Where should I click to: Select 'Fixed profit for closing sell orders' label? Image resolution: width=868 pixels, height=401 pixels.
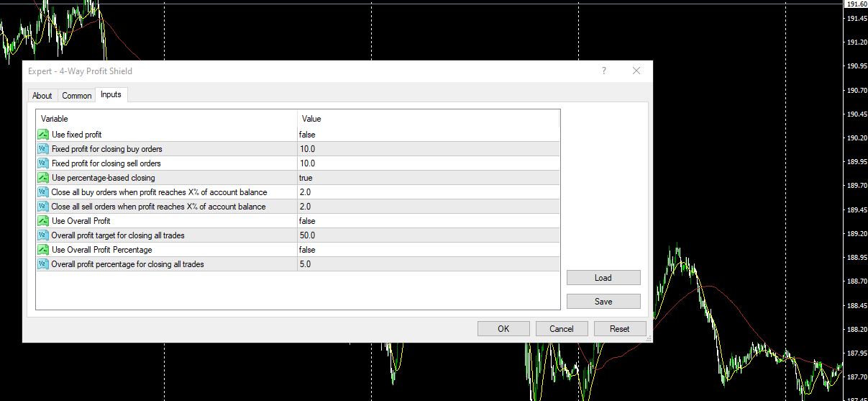tap(106, 163)
